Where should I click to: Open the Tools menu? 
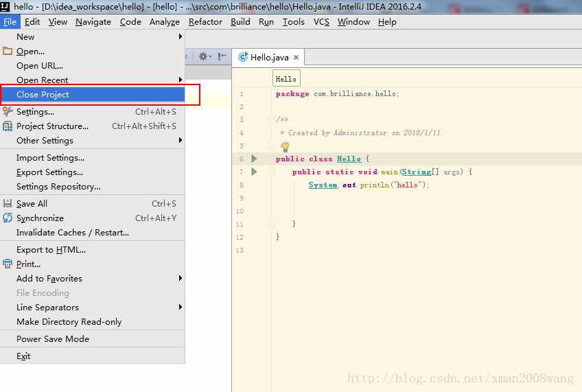click(294, 22)
